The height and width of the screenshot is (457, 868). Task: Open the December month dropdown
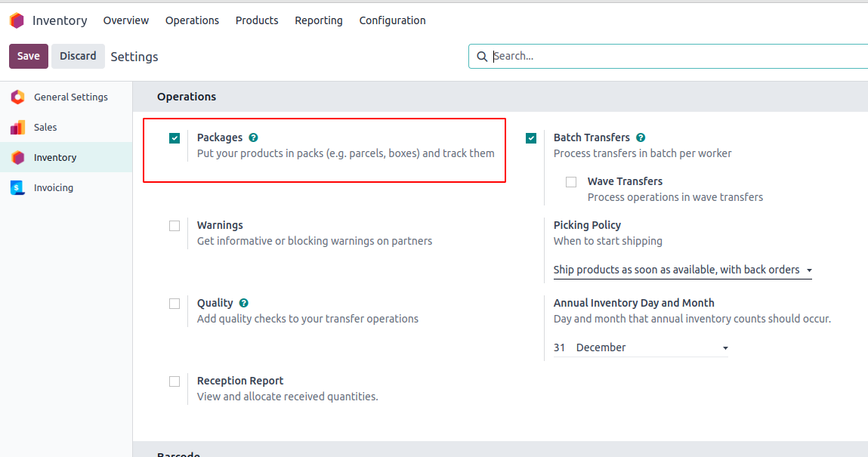[651, 347]
